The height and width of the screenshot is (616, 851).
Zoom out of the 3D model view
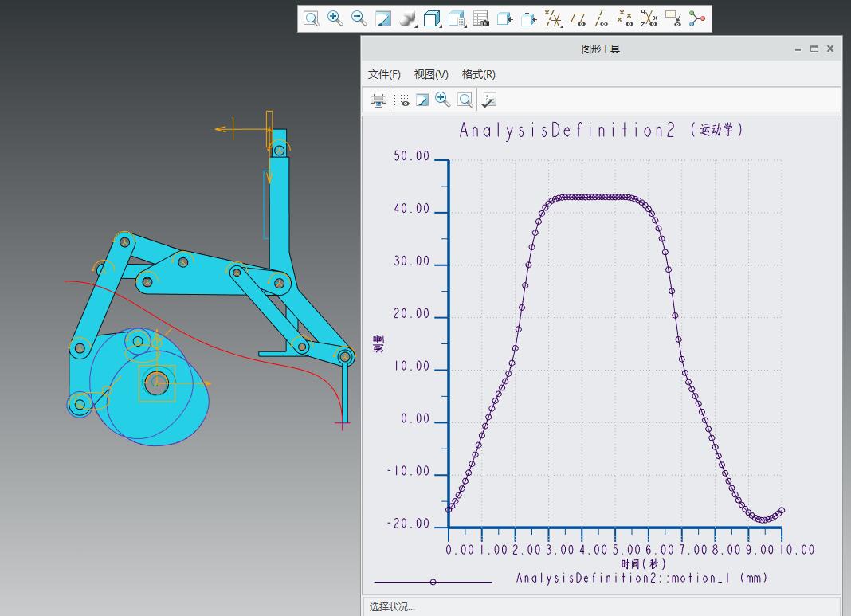coord(359,18)
